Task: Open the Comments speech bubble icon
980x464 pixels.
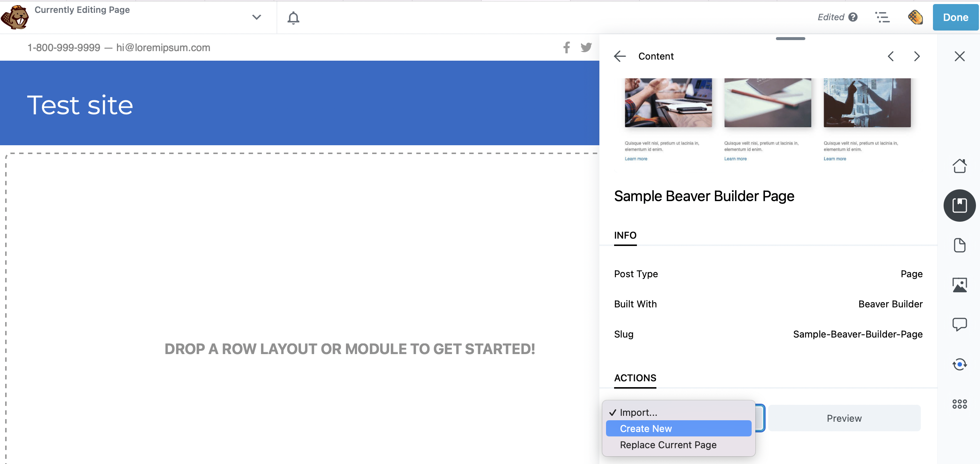Action: point(959,324)
